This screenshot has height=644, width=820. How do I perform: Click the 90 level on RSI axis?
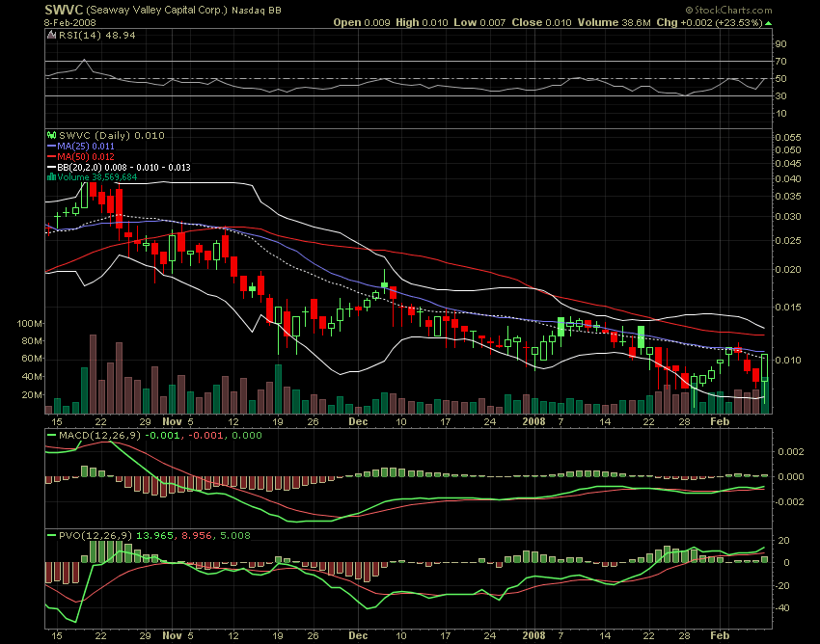(x=780, y=44)
